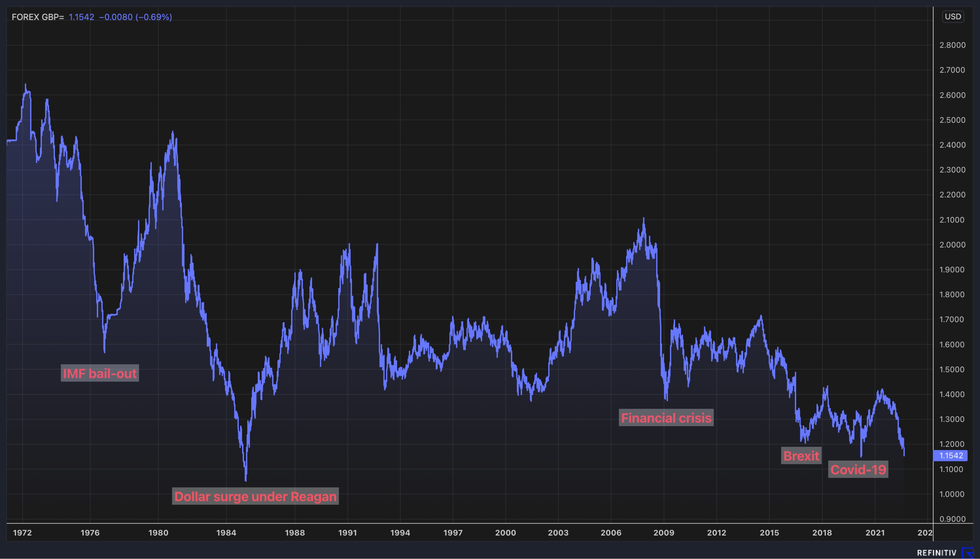Select the Covid-19 annotation label

coord(858,469)
